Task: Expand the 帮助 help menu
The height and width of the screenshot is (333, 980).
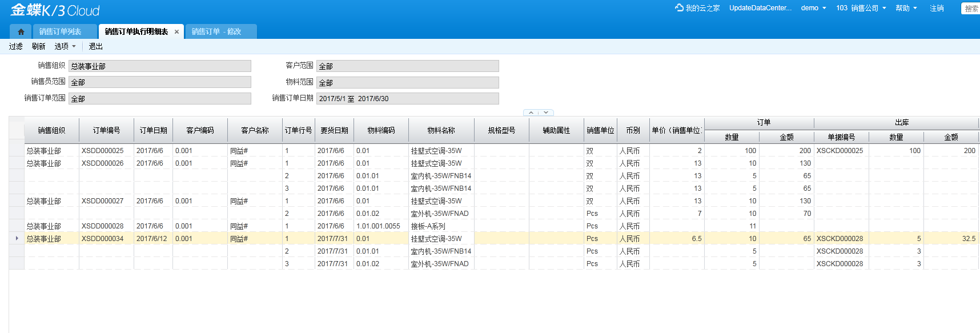Action: (x=906, y=8)
